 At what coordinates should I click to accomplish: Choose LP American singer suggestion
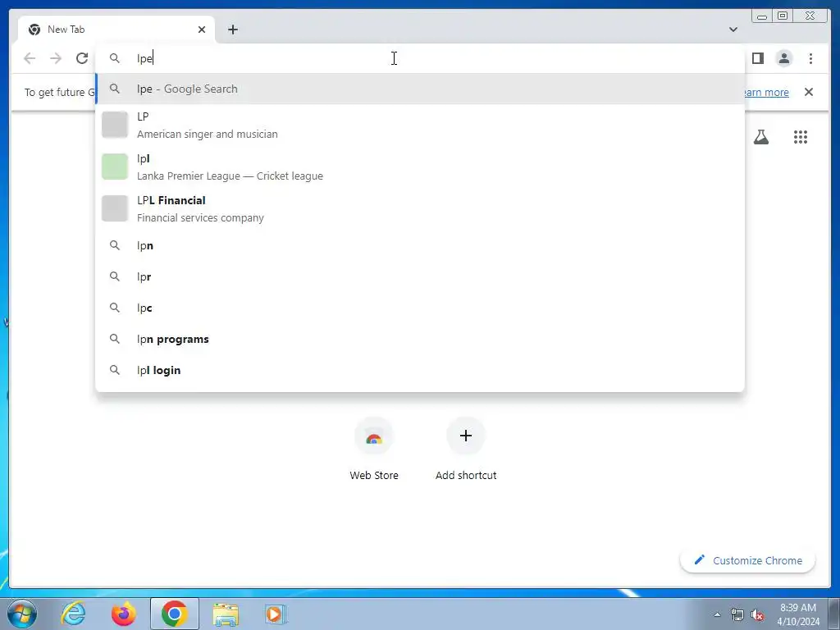(x=420, y=125)
